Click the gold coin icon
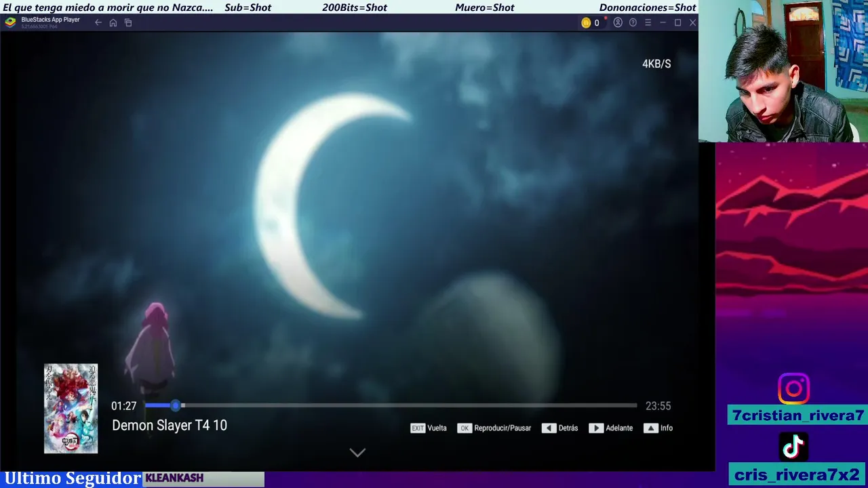This screenshot has height=488, width=868. (x=586, y=22)
